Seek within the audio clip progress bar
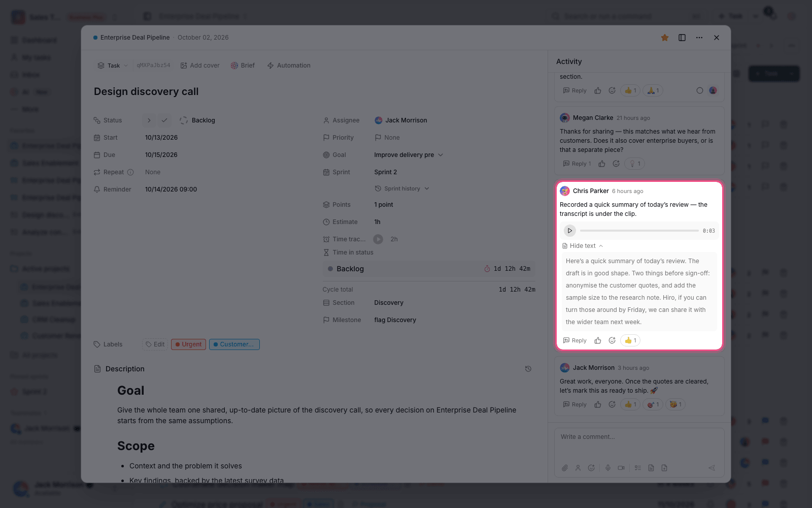The height and width of the screenshot is (508, 812). [x=639, y=231]
